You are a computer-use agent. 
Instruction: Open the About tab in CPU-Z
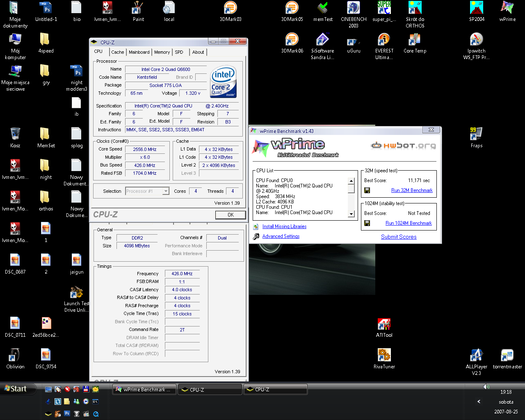pos(198,52)
